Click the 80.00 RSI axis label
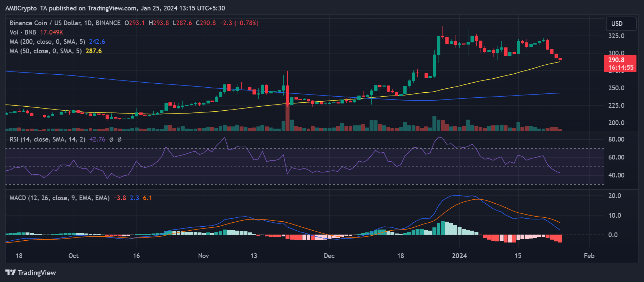This screenshot has height=282, width=644. coord(616,139)
